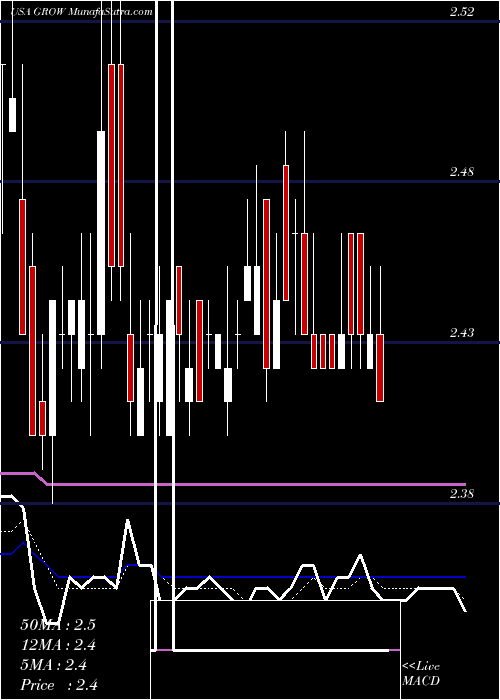Click the 12MA : 2.4 legend text

(x=58, y=645)
